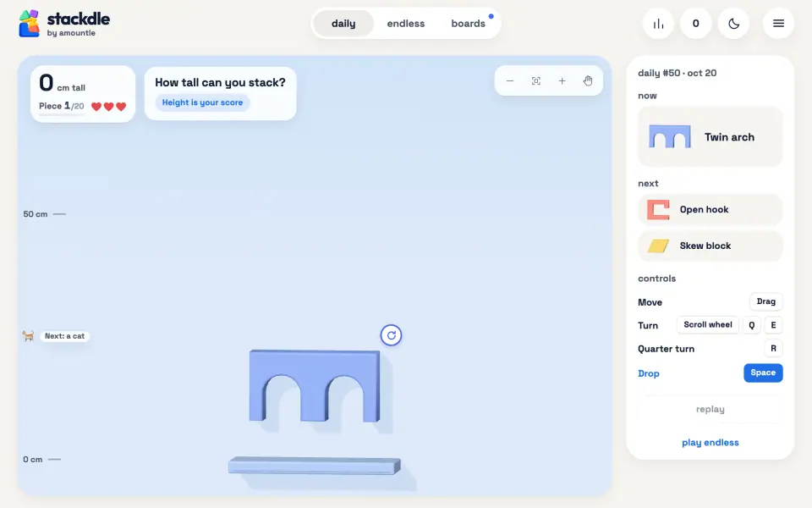Select the Twin arch current piece card
This screenshot has width=812, height=508.
710,137
